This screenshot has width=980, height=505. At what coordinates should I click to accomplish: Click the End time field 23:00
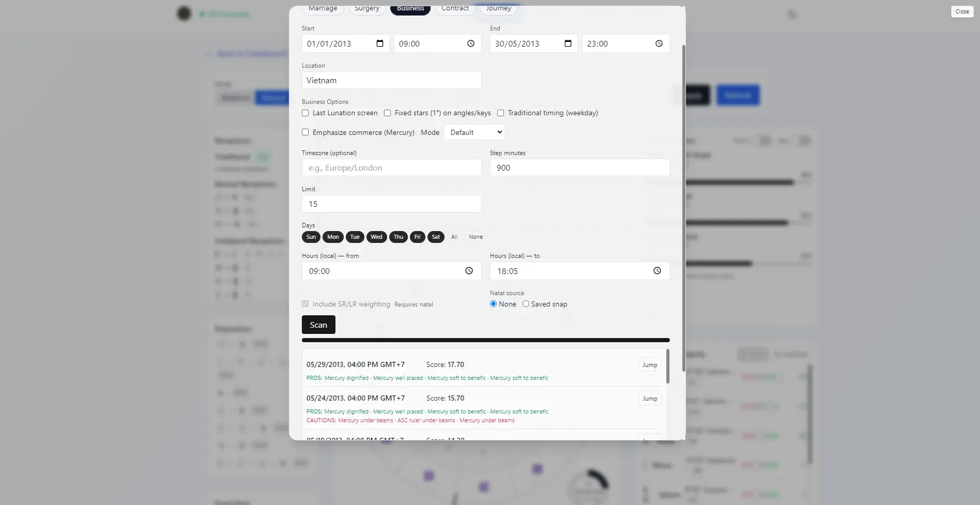point(626,43)
